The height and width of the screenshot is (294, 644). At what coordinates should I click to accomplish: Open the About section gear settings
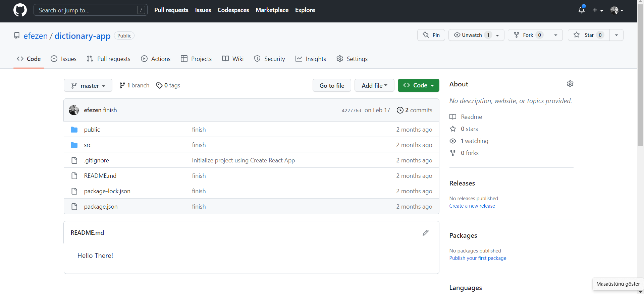pos(570,84)
